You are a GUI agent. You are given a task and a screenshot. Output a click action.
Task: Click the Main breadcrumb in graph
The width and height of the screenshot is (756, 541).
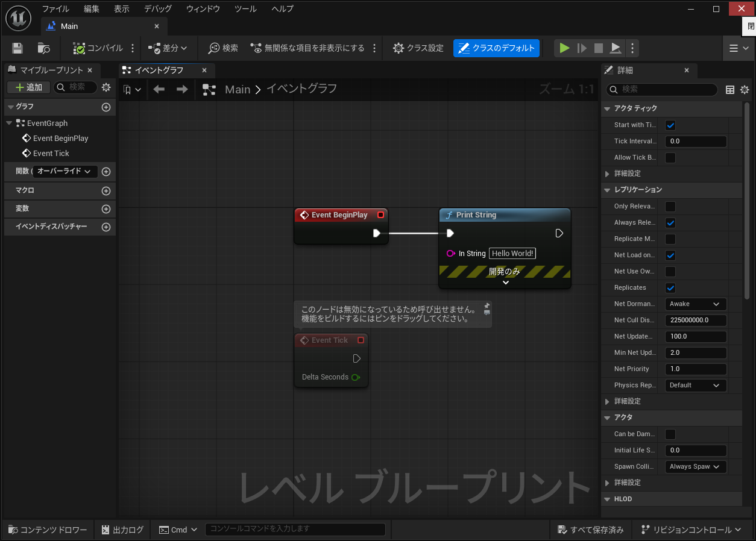click(237, 89)
